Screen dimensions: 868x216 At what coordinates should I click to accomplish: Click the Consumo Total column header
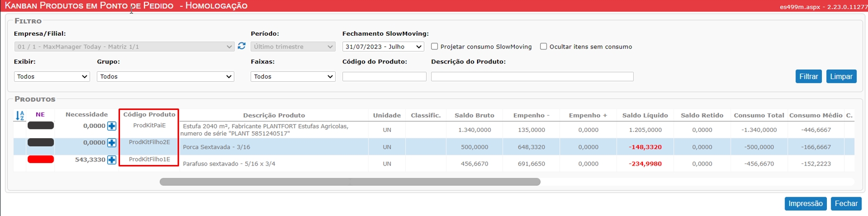pos(759,115)
